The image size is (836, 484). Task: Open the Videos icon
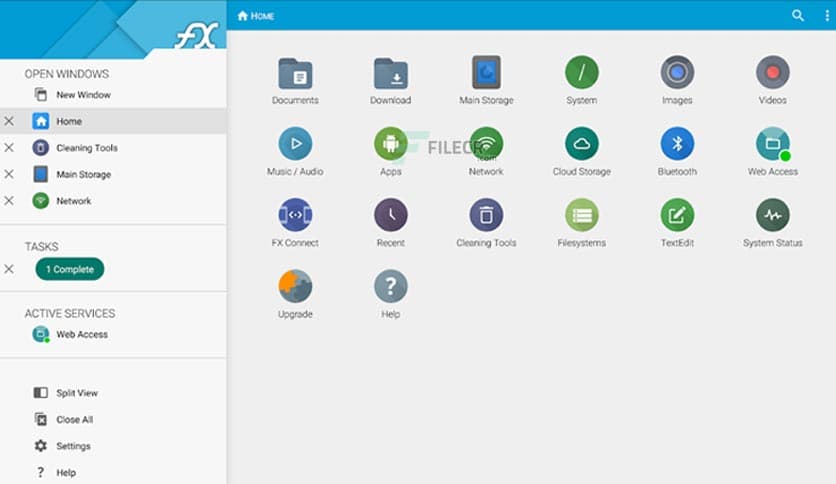coord(772,72)
